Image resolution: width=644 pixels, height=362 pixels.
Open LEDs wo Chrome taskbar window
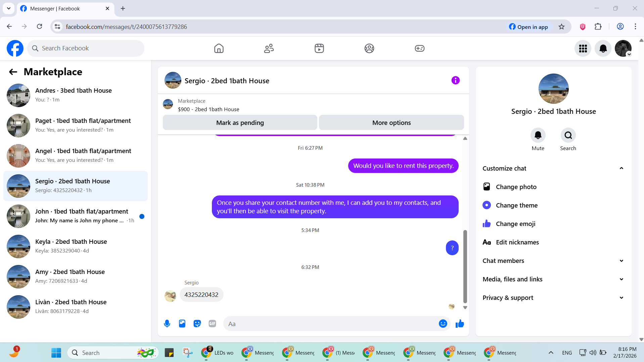pyautogui.click(x=218, y=353)
